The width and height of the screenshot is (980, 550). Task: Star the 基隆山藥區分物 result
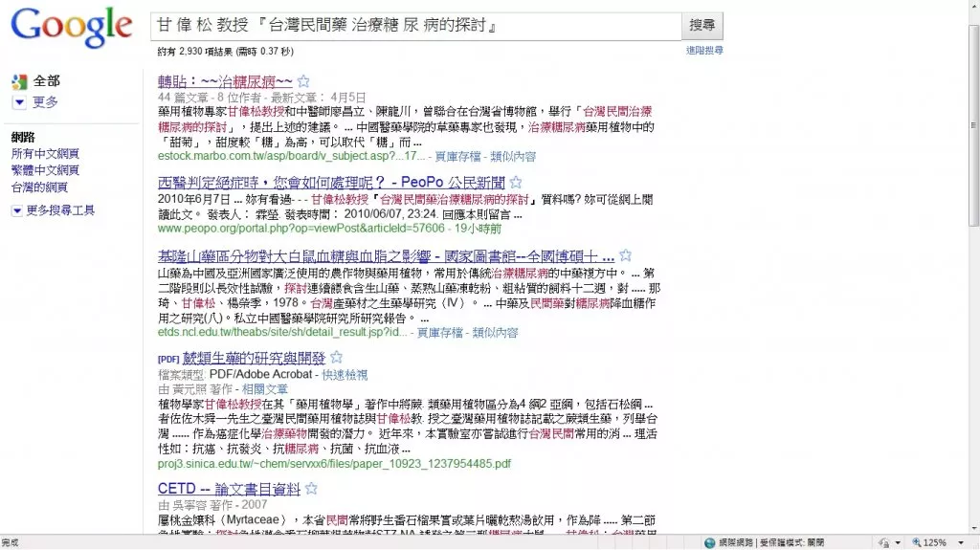pos(625,255)
